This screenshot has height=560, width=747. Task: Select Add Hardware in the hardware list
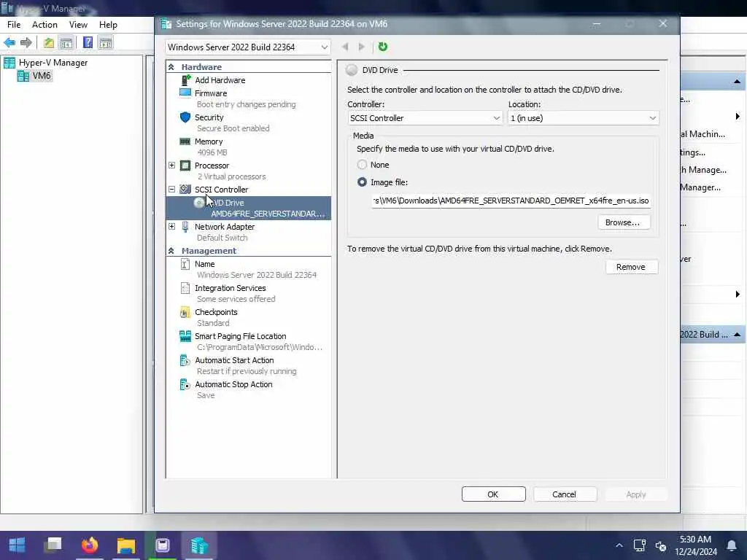tap(220, 80)
